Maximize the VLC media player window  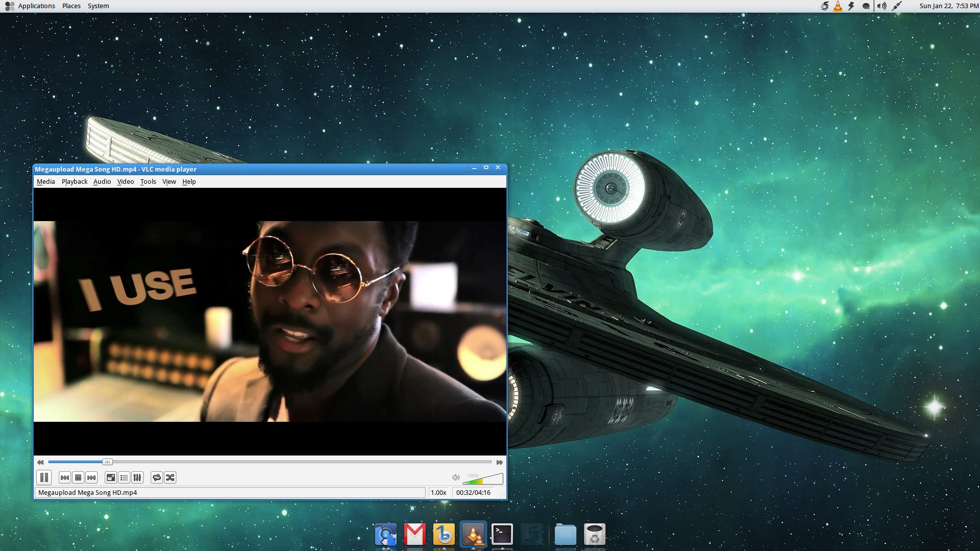pyautogui.click(x=486, y=167)
